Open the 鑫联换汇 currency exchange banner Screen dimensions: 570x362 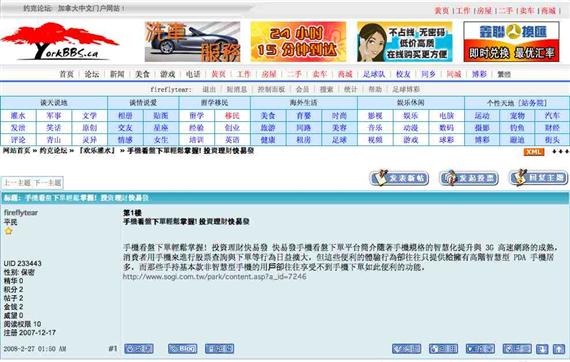(x=511, y=41)
